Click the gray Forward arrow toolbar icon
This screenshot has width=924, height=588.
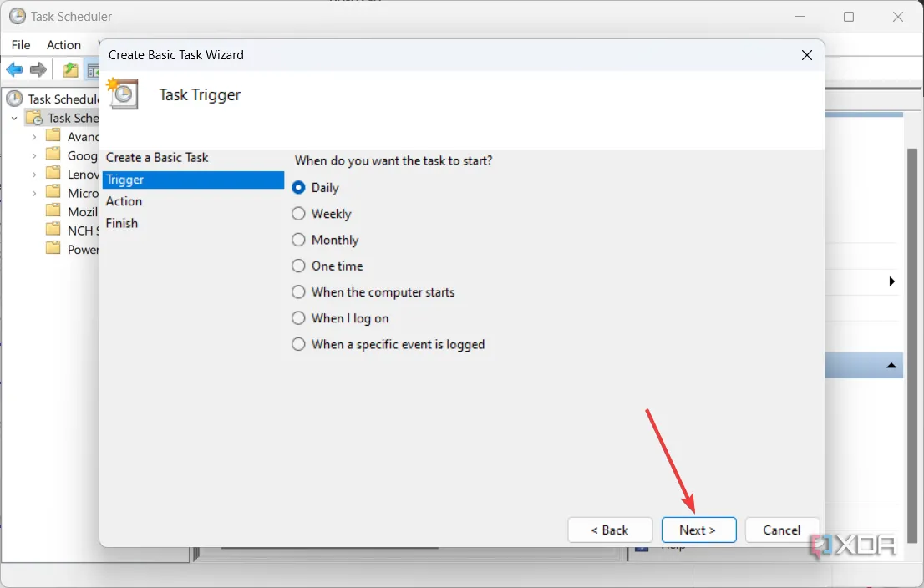coord(38,70)
